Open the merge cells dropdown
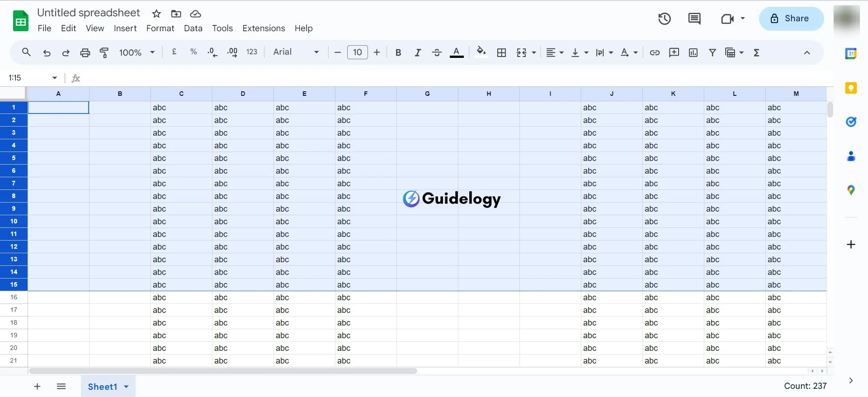 coord(534,53)
